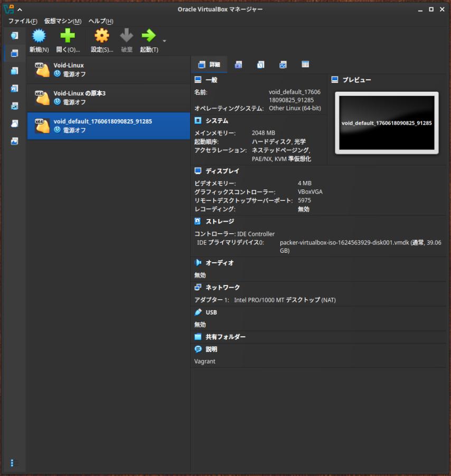Open the activity graph tab icon
This screenshot has height=476, width=451.
(x=283, y=64)
